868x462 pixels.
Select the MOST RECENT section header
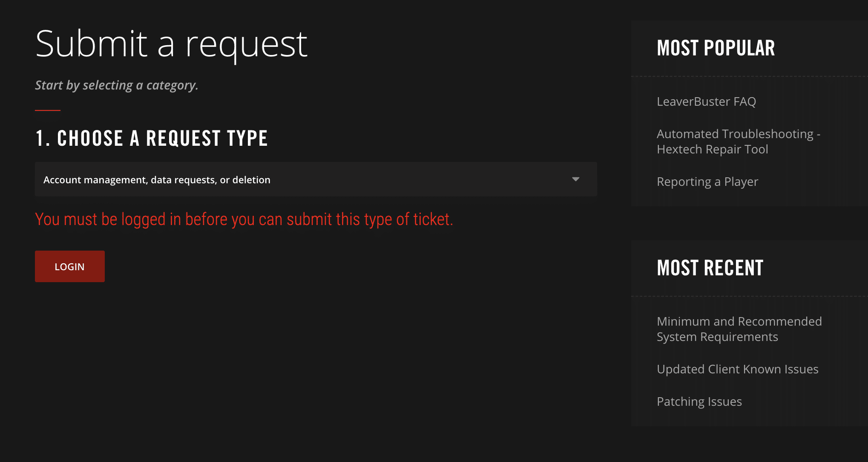pos(710,267)
